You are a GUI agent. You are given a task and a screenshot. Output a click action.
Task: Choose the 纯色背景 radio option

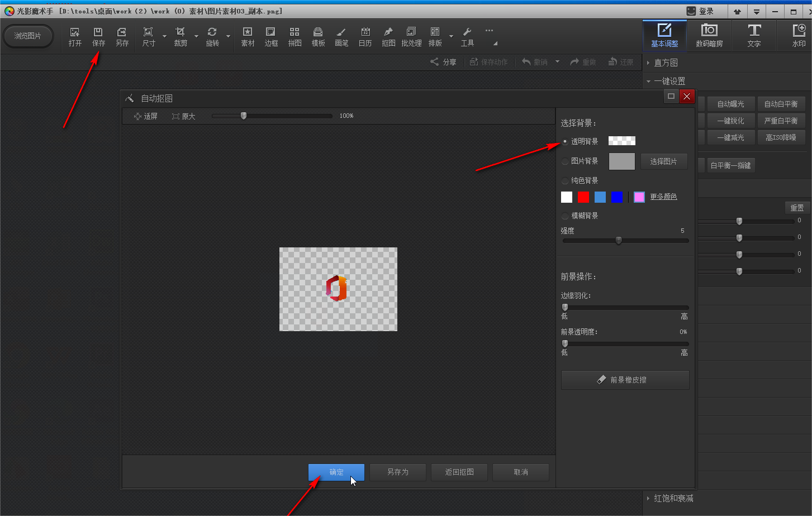coord(566,181)
